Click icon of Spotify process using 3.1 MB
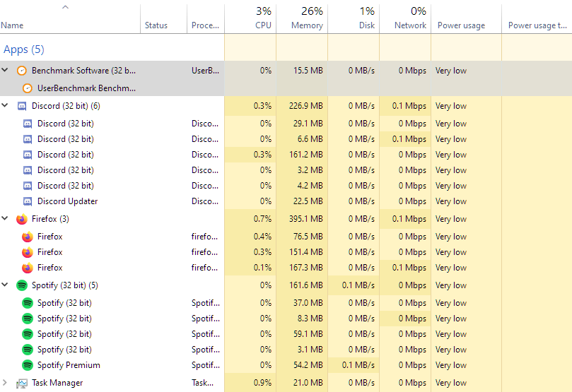 pyautogui.click(x=28, y=350)
